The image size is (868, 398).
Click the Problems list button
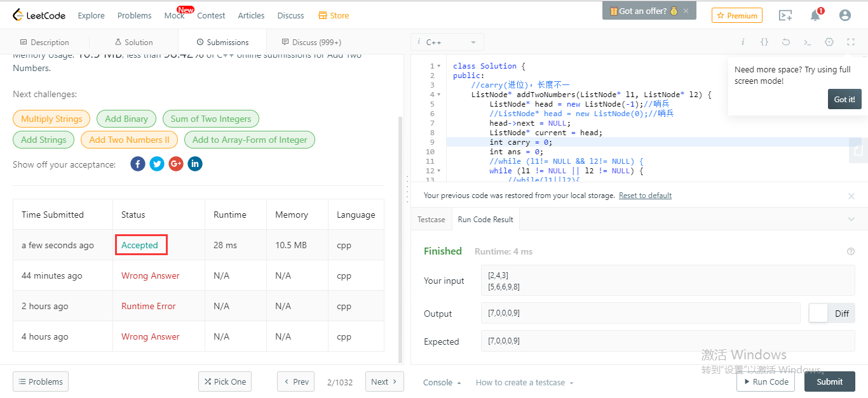[41, 381]
